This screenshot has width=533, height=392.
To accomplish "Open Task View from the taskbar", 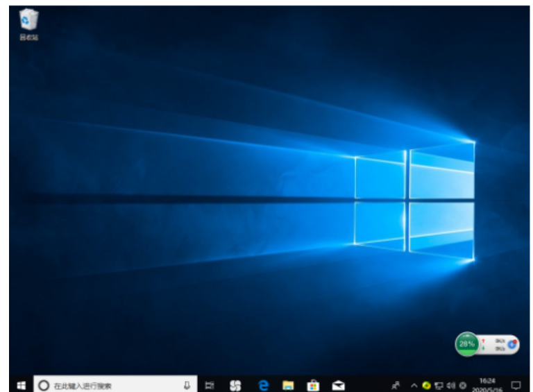I will click(x=210, y=385).
